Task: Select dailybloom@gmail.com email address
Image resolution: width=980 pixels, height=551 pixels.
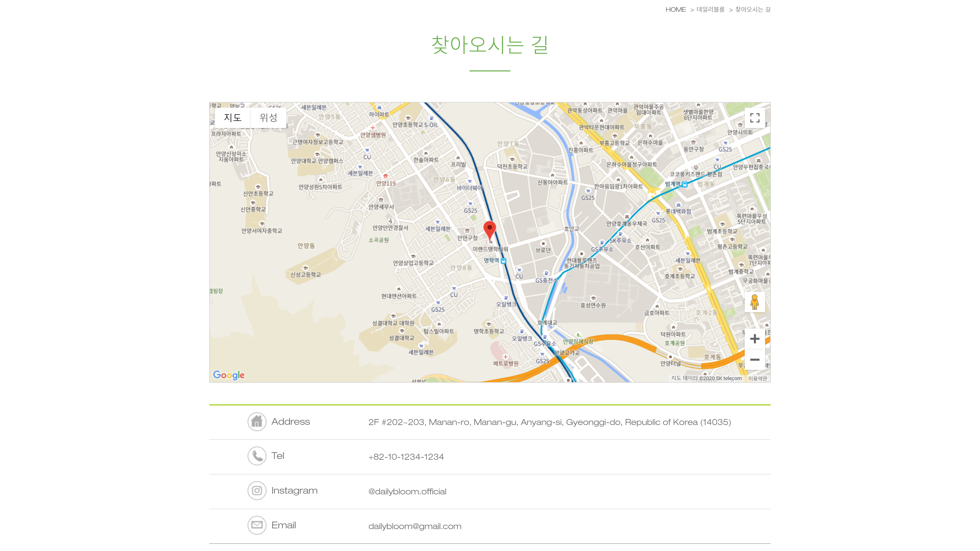Action: (415, 526)
